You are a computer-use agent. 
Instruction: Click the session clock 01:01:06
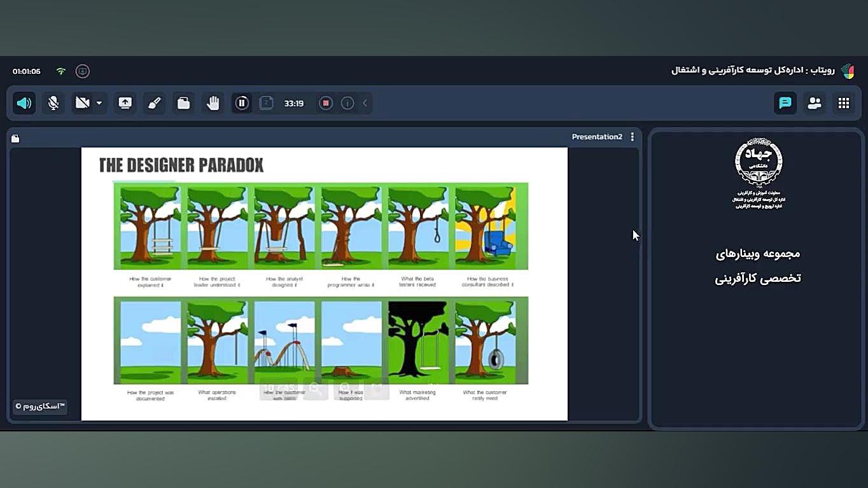[27, 71]
